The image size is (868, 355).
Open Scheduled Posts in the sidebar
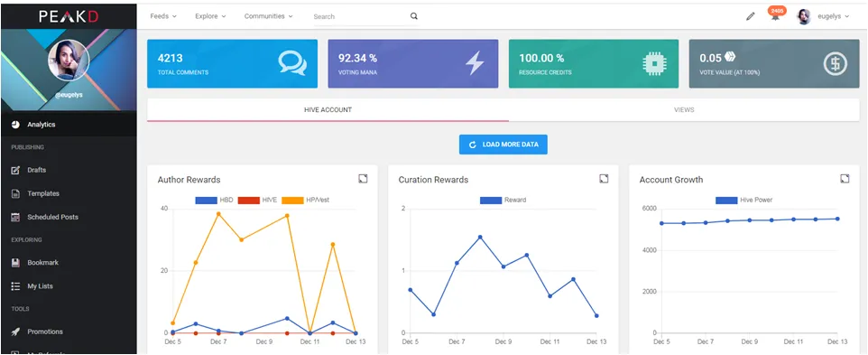68,217
